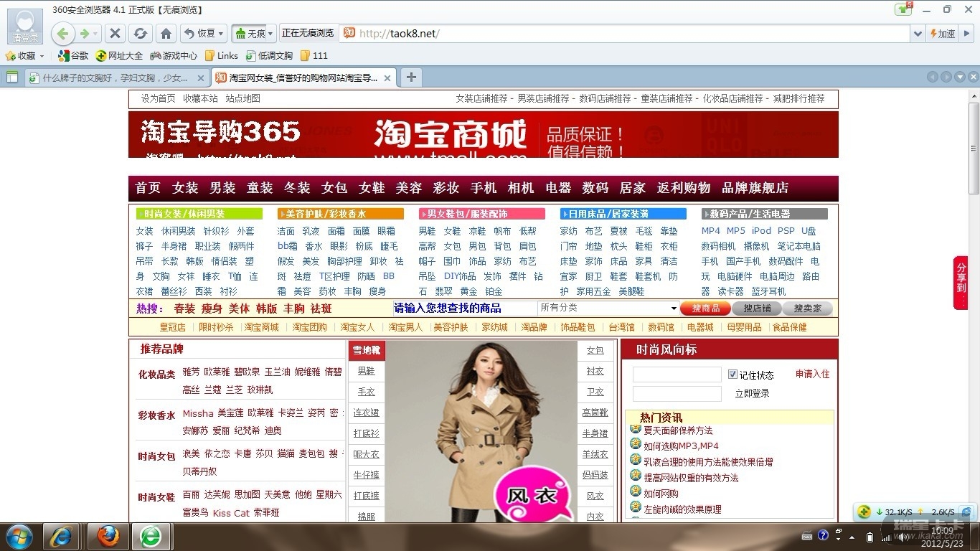Expand the address bar URL dropdown
This screenshot has height=551, width=980.
click(918, 33)
